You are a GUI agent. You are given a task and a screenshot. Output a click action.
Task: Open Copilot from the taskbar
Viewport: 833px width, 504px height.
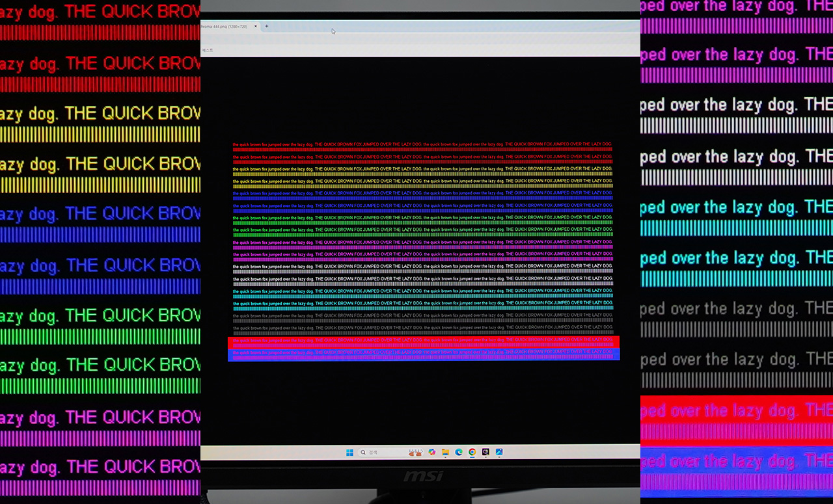(x=431, y=453)
